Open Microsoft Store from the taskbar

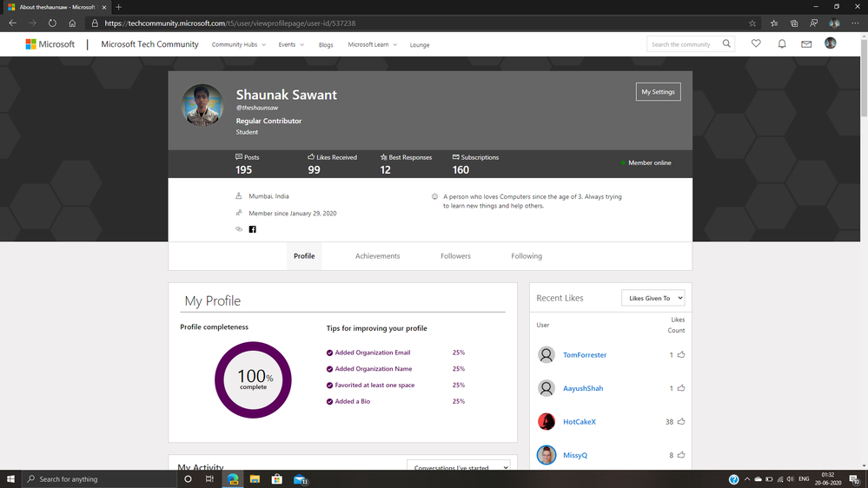click(277, 478)
